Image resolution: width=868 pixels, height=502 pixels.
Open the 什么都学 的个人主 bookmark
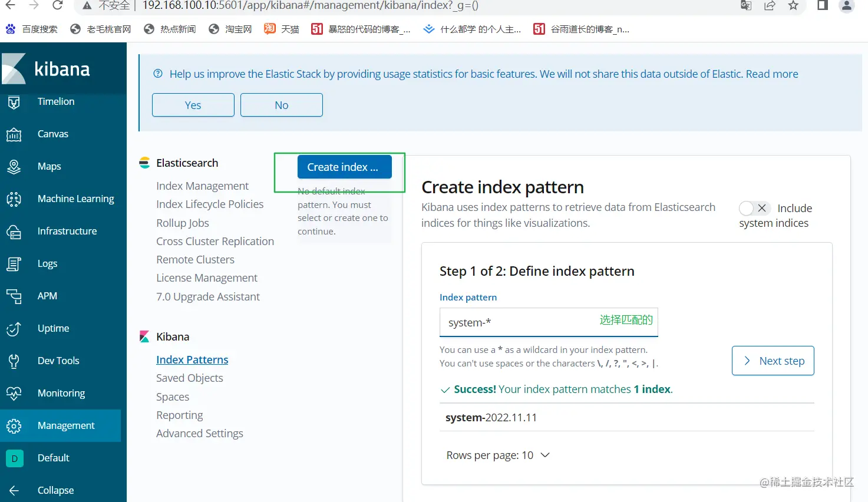click(x=472, y=29)
